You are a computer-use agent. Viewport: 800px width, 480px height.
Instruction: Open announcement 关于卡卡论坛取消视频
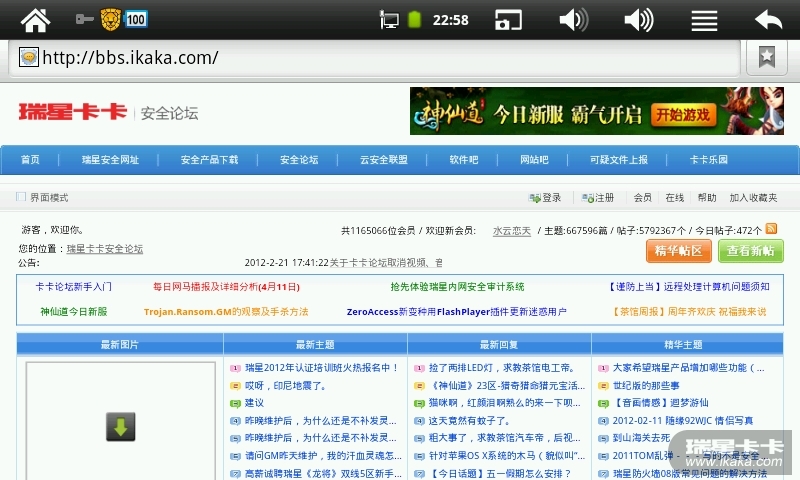coord(386,263)
